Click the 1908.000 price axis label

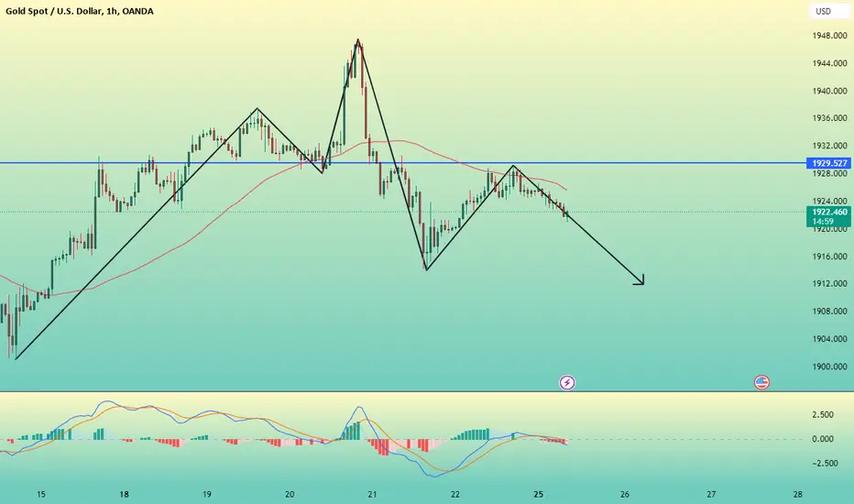pos(829,312)
